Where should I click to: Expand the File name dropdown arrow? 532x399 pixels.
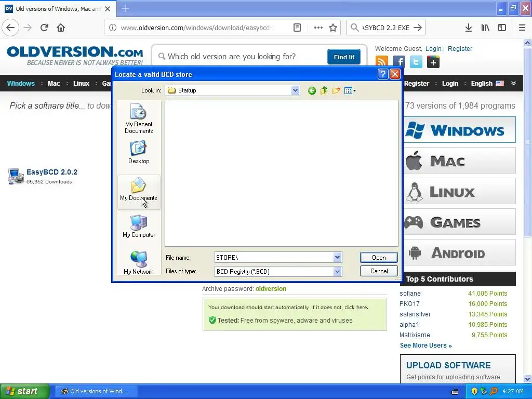[x=337, y=257]
